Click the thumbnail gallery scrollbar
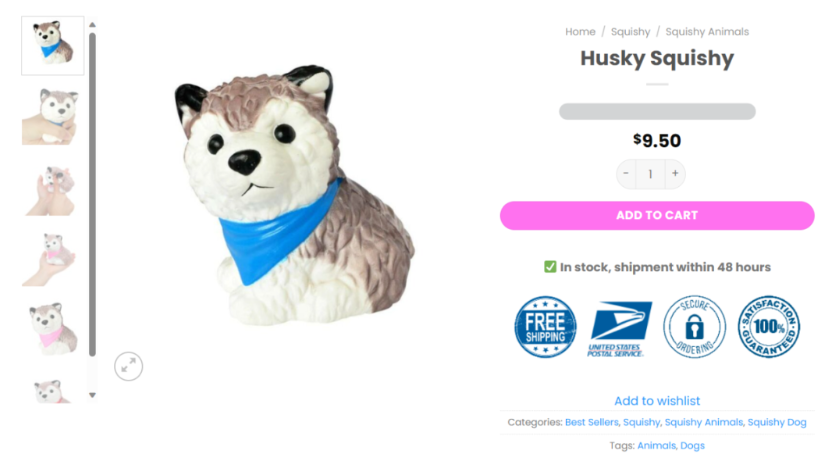 [92, 195]
